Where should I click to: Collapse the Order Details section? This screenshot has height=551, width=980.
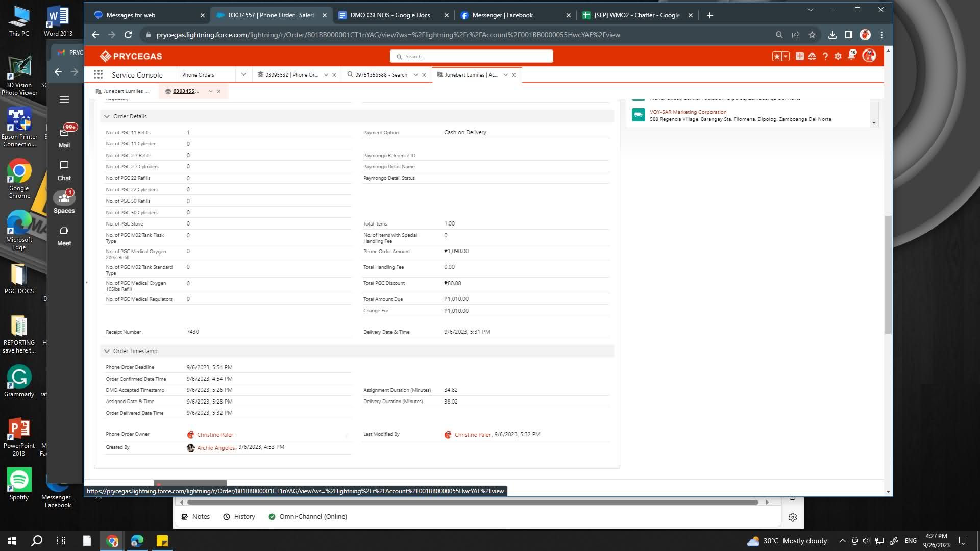point(107,116)
